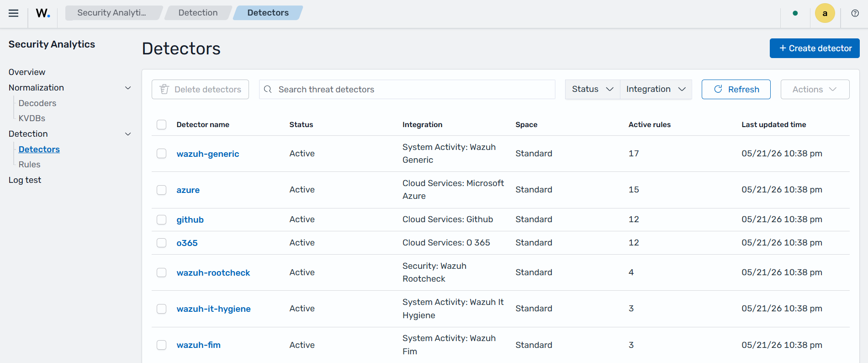Screen dimensions: 868x363
Task: Open the hamburger navigation menu
Action: [x=14, y=13]
